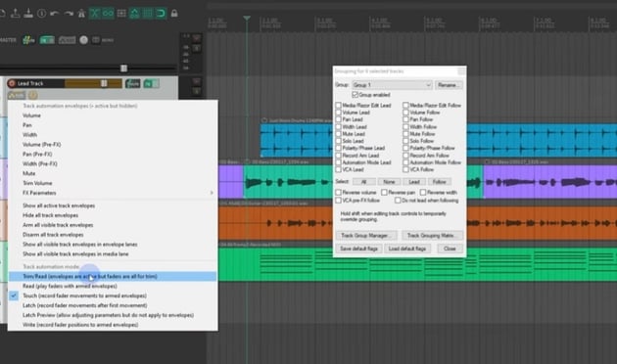Click Show all active track envelopes

113,205
